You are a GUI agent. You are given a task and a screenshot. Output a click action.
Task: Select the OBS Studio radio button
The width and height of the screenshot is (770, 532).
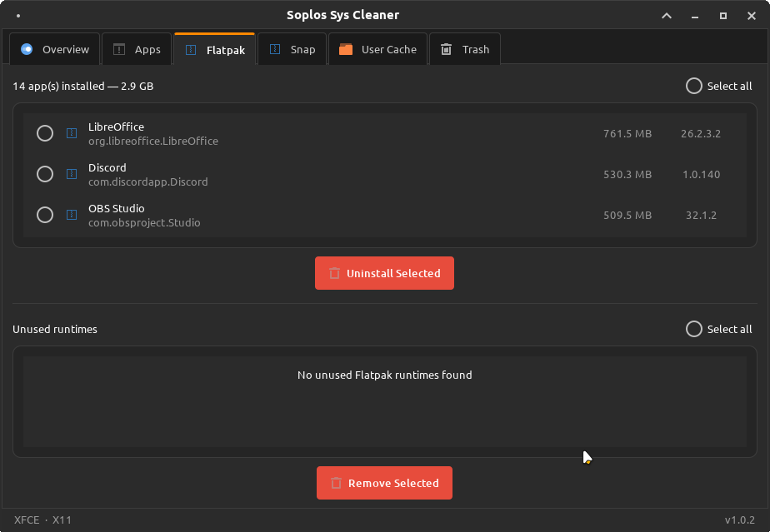click(x=45, y=215)
